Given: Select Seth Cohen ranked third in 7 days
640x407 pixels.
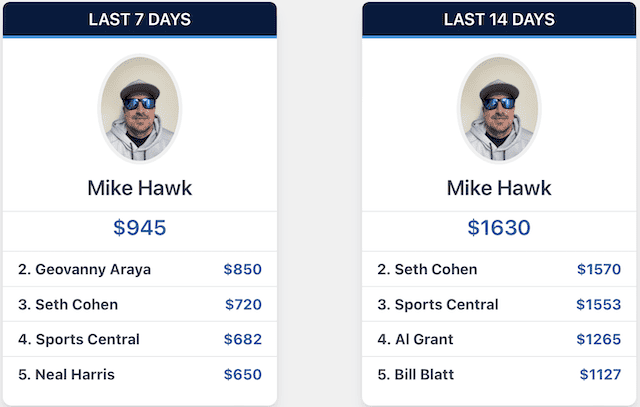Looking at the screenshot, I should click(140, 305).
